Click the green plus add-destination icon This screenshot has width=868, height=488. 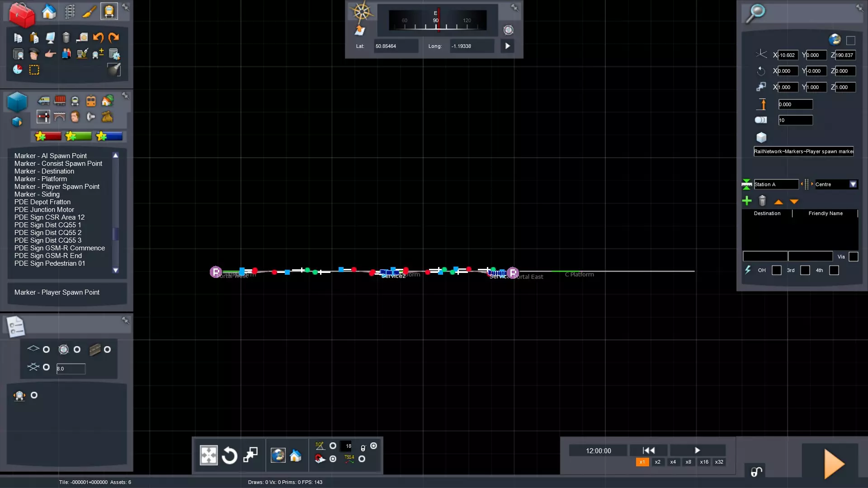click(747, 201)
